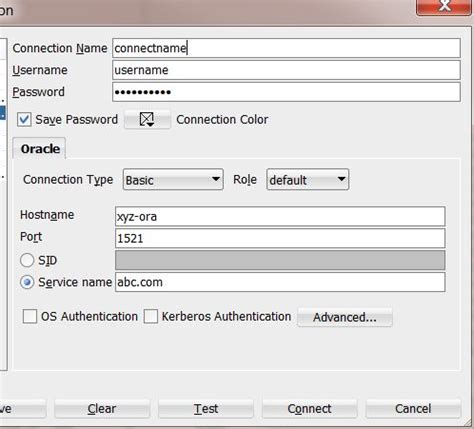Click the Connection Name input field

tap(286, 48)
